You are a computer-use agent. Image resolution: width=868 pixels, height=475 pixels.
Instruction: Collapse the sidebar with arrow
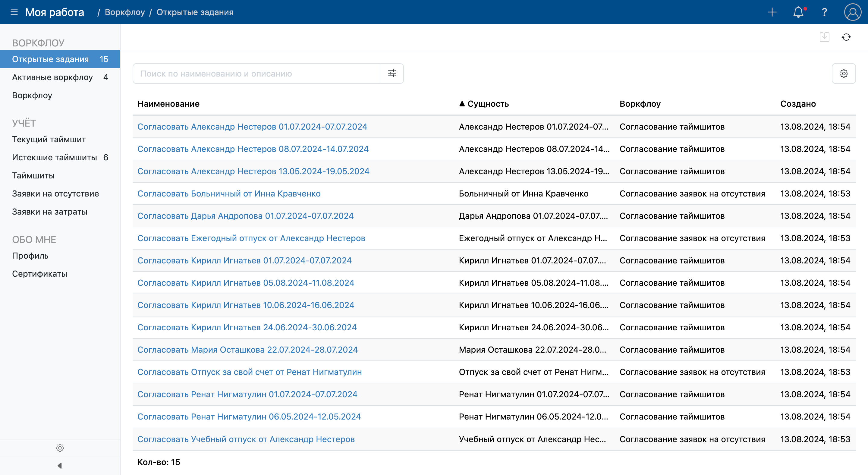60,466
